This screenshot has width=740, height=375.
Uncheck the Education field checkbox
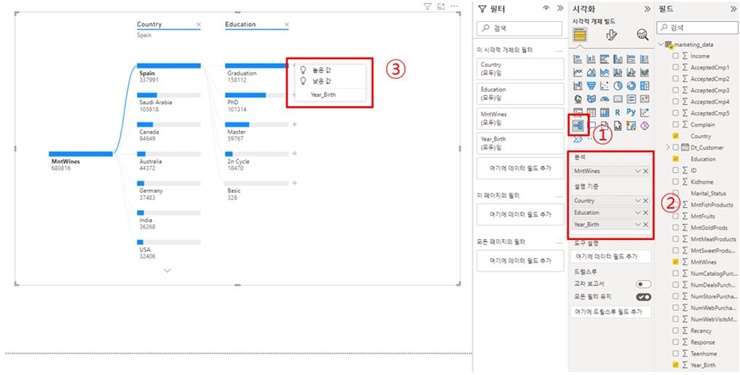coord(675,159)
